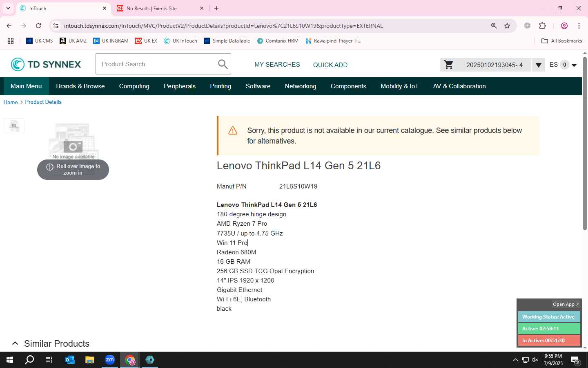Image resolution: width=588 pixels, height=368 pixels.
Task: Open the Chrome profile icon
Action: click(x=564, y=26)
